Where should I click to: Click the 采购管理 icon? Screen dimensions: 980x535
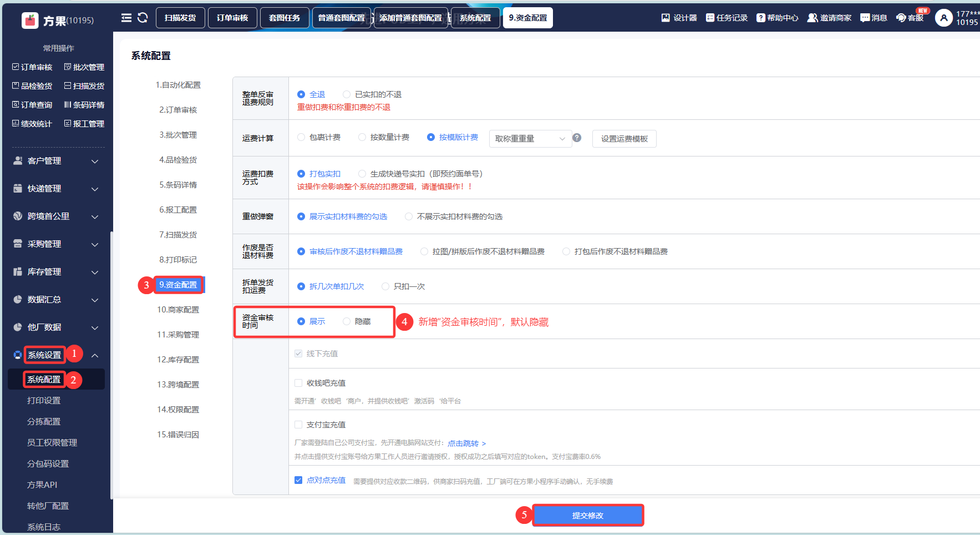[18, 244]
